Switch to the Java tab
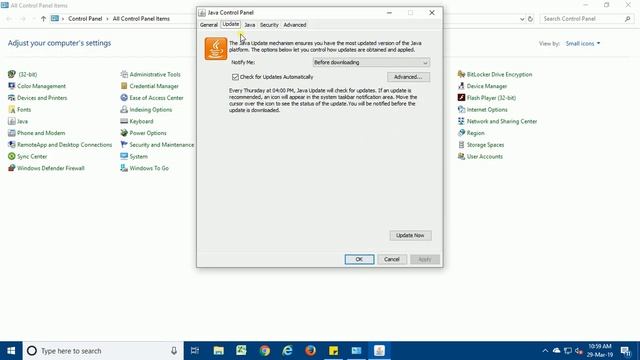This screenshot has height=360, width=640. (250, 25)
